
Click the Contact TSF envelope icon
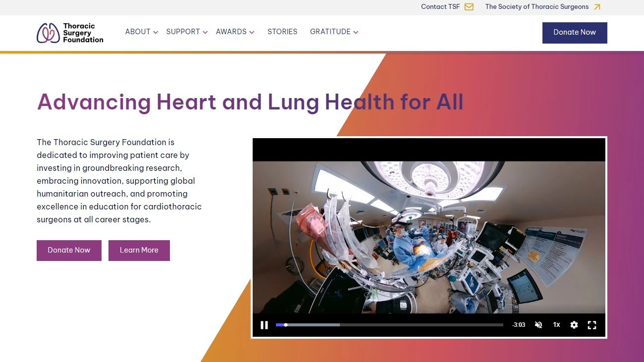pos(469,7)
